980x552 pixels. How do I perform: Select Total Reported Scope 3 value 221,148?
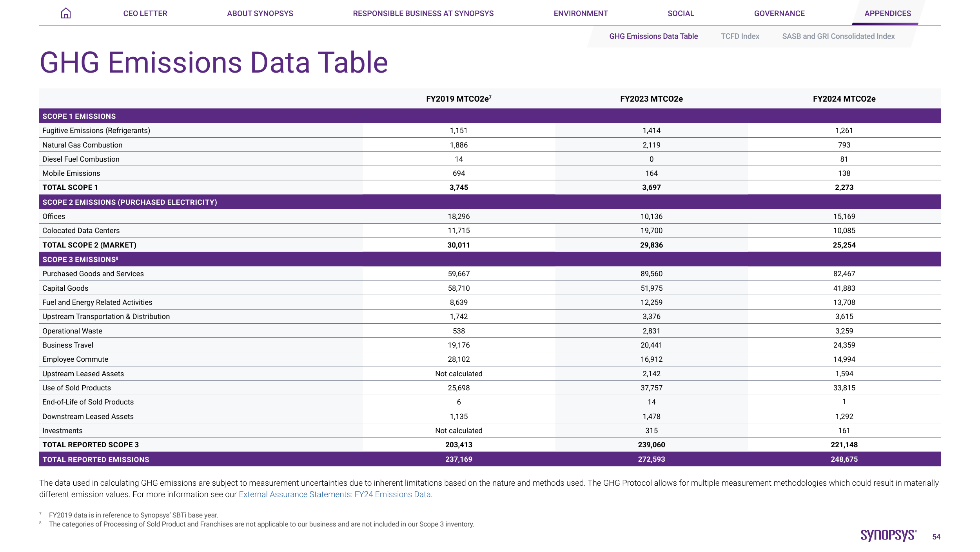(x=844, y=445)
